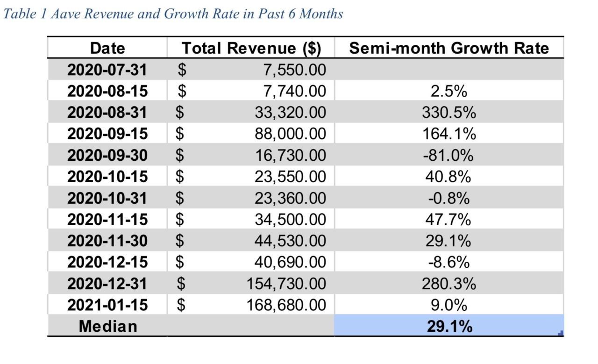The image size is (598, 364).
Task: Click growth rate 164.1%
Action: pyautogui.click(x=449, y=134)
